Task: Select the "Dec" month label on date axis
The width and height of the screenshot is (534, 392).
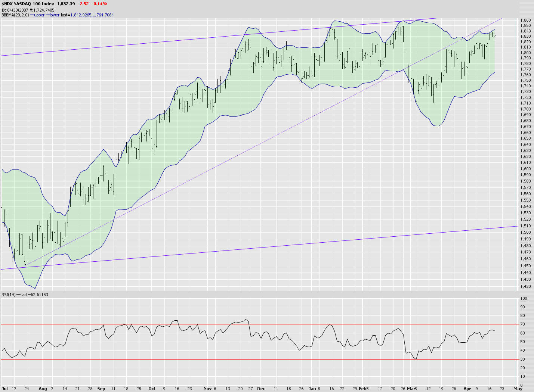Action: click(261, 389)
